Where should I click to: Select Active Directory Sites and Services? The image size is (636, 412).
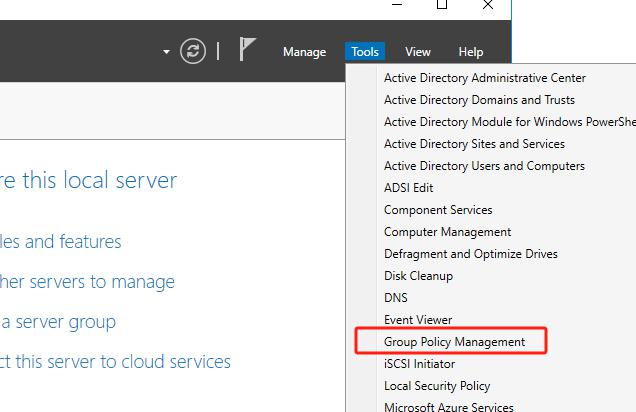pos(474,144)
